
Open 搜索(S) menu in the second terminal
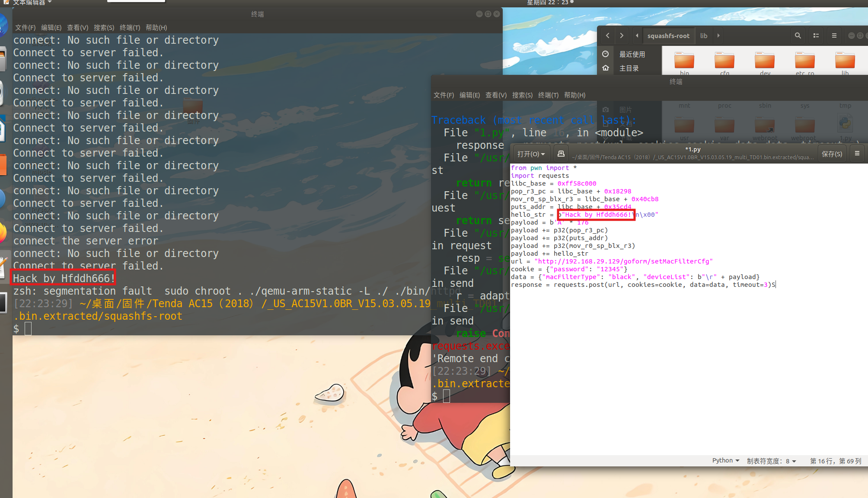point(522,95)
